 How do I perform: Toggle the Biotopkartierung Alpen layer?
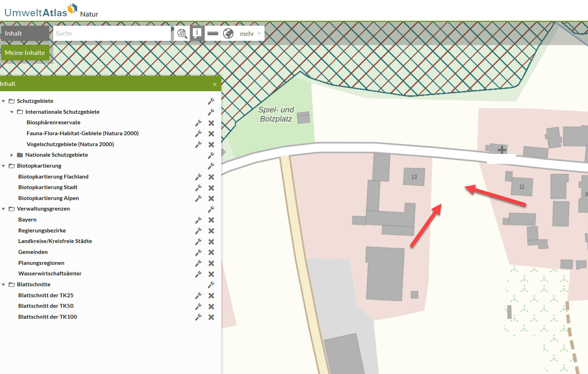pyautogui.click(x=48, y=198)
